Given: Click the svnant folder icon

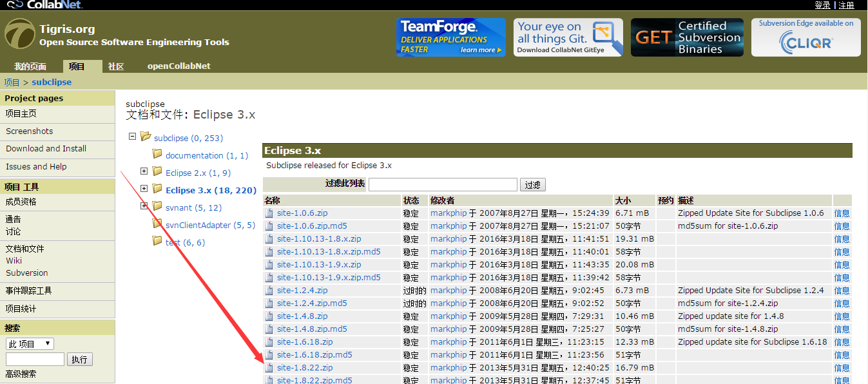Looking at the screenshot, I should click(157, 207).
